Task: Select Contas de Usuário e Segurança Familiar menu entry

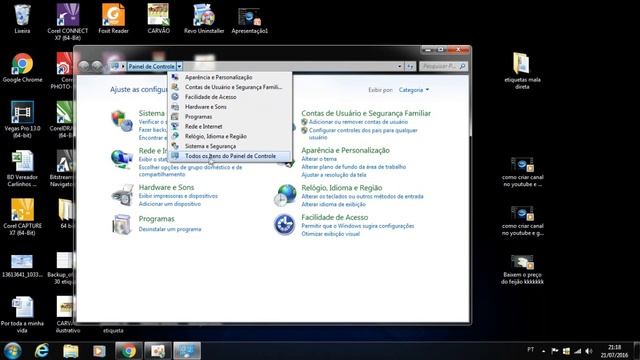Action: pos(230,87)
